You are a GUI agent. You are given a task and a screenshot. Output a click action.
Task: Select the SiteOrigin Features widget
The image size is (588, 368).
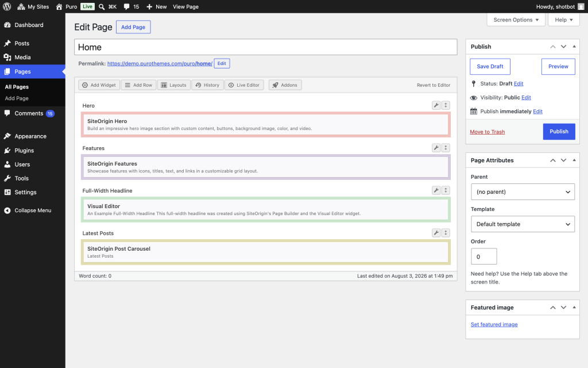[x=266, y=167]
